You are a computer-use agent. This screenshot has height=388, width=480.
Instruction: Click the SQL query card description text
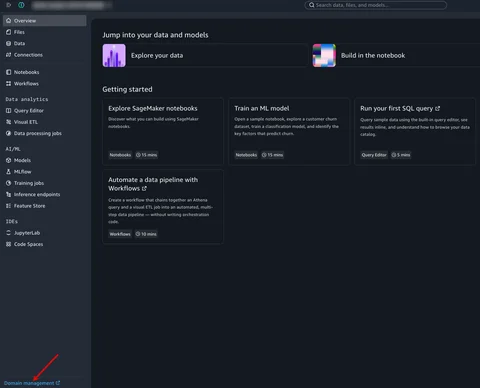415,127
